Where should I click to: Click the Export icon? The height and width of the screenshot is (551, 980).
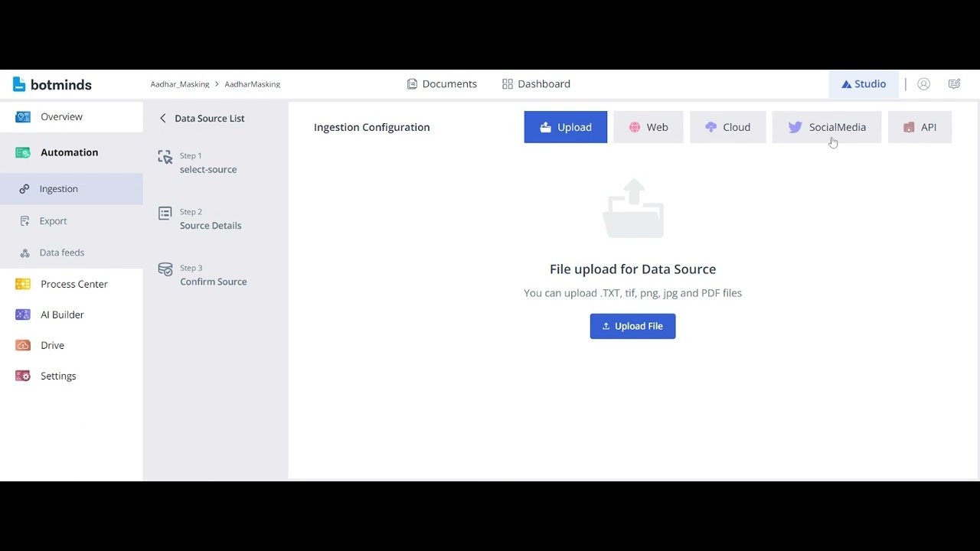click(x=24, y=221)
